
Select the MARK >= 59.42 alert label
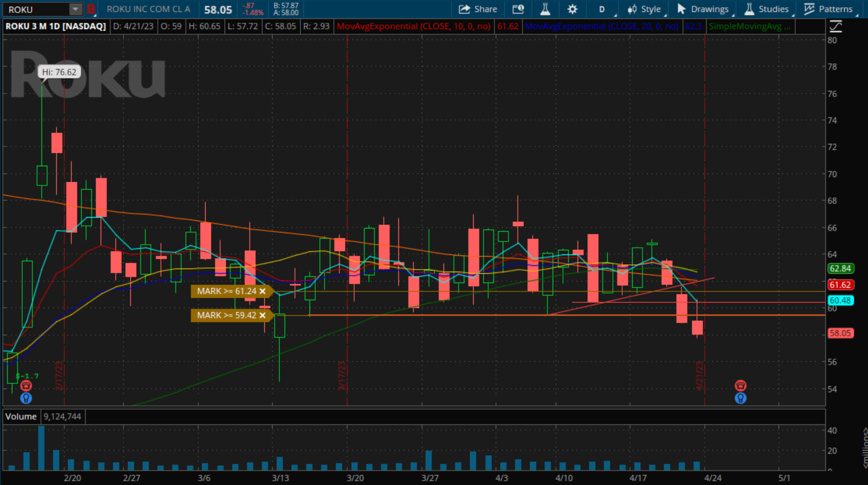pos(226,315)
